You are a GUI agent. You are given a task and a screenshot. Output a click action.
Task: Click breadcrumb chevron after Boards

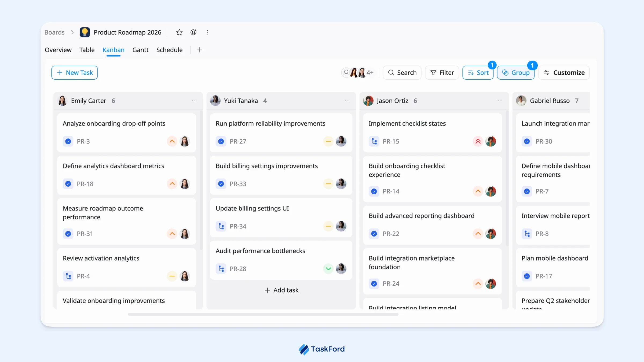pyautogui.click(x=72, y=32)
